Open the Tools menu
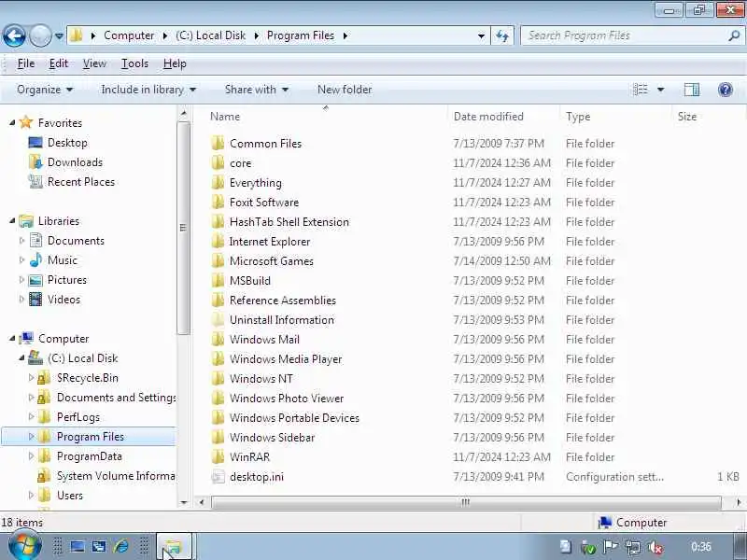The width and height of the screenshot is (747, 560). coord(134,63)
